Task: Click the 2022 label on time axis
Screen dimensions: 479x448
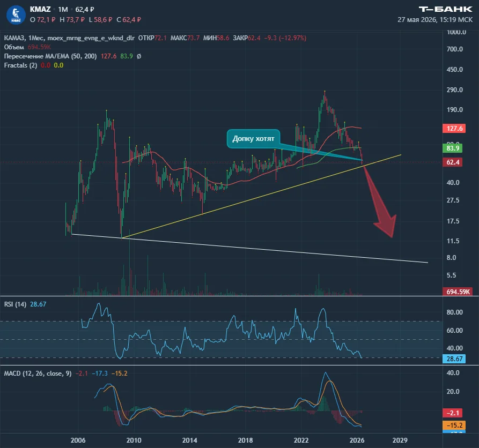Action: coord(301,440)
